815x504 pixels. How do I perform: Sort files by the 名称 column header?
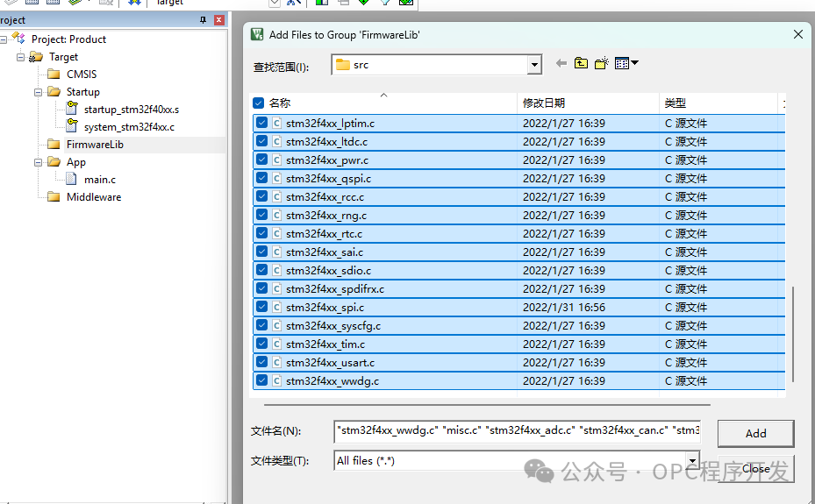coord(280,103)
